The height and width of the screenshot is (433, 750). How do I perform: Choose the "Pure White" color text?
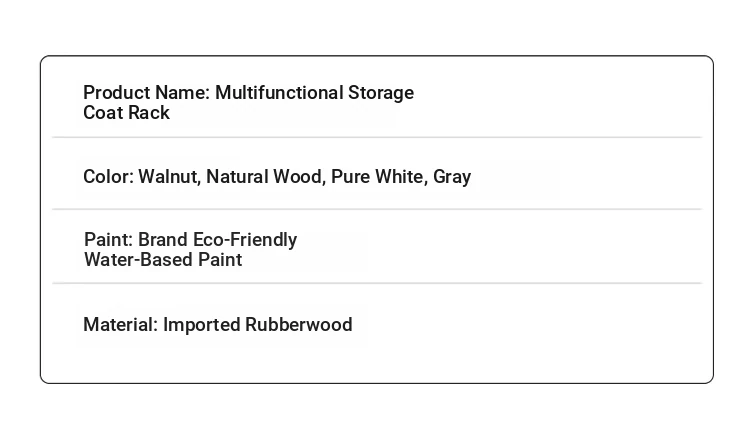(378, 177)
